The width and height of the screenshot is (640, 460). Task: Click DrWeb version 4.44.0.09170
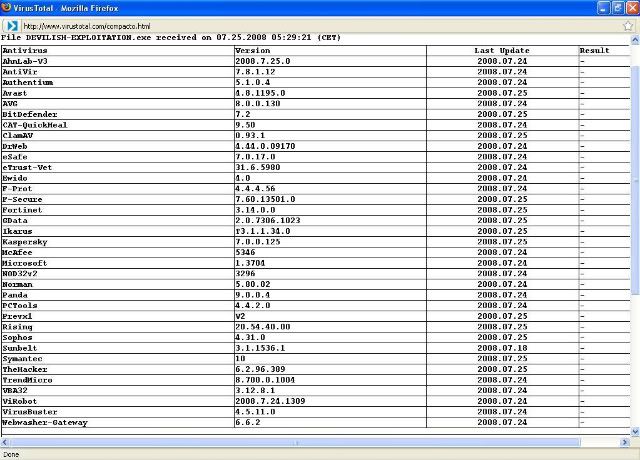(265, 146)
